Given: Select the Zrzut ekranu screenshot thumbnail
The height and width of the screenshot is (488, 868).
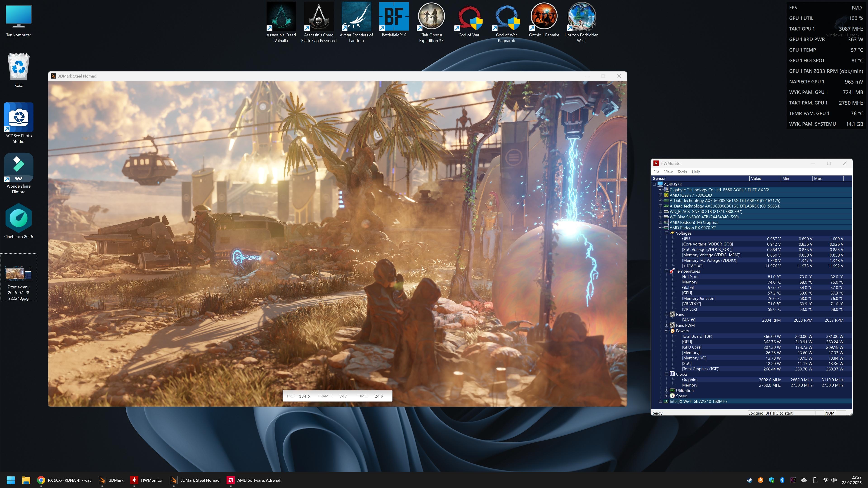Looking at the screenshot, I should click(19, 277).
